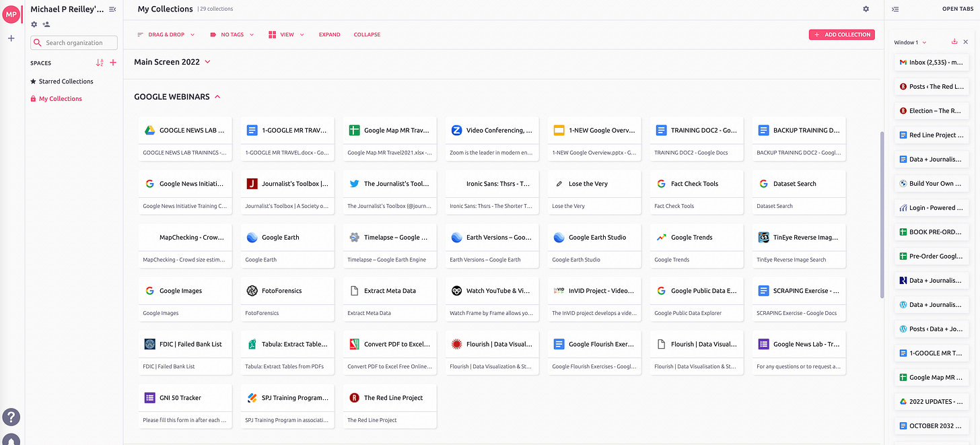Sort spaces alphabetically with the A-Z icon
This screenshot has height=445, width=980.
[99, 62]
